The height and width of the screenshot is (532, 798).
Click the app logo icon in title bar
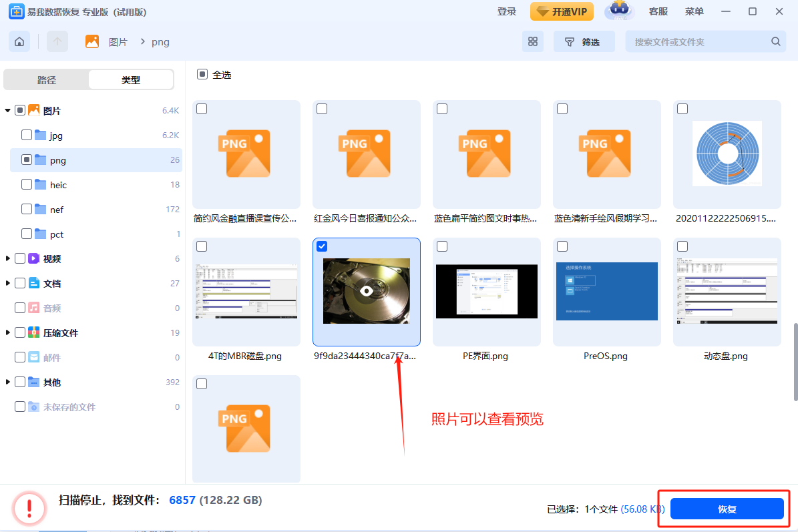point(16,11)
